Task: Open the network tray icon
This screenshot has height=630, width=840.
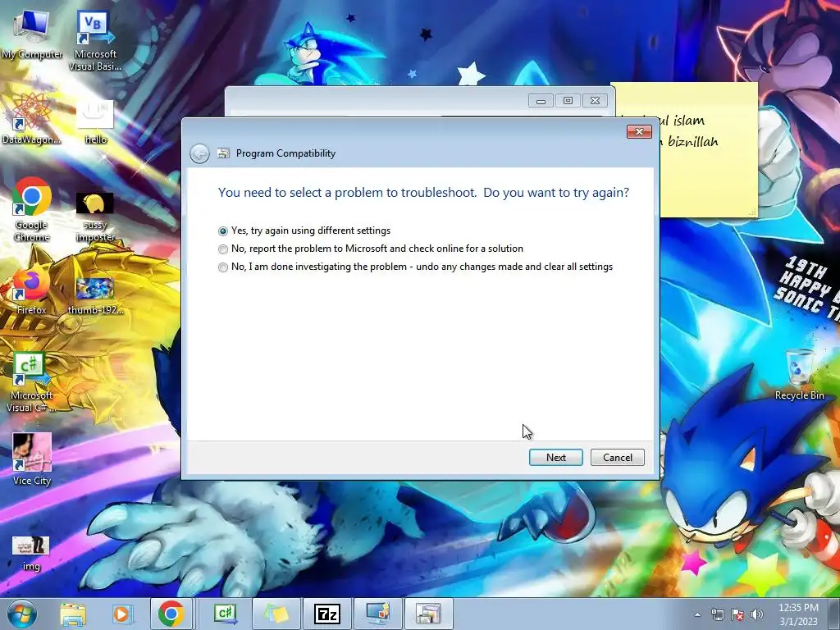Action: 717,615
